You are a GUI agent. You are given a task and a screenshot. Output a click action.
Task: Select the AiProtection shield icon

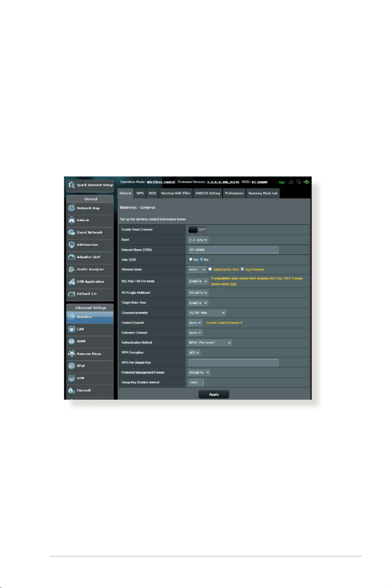click(72, 245)
